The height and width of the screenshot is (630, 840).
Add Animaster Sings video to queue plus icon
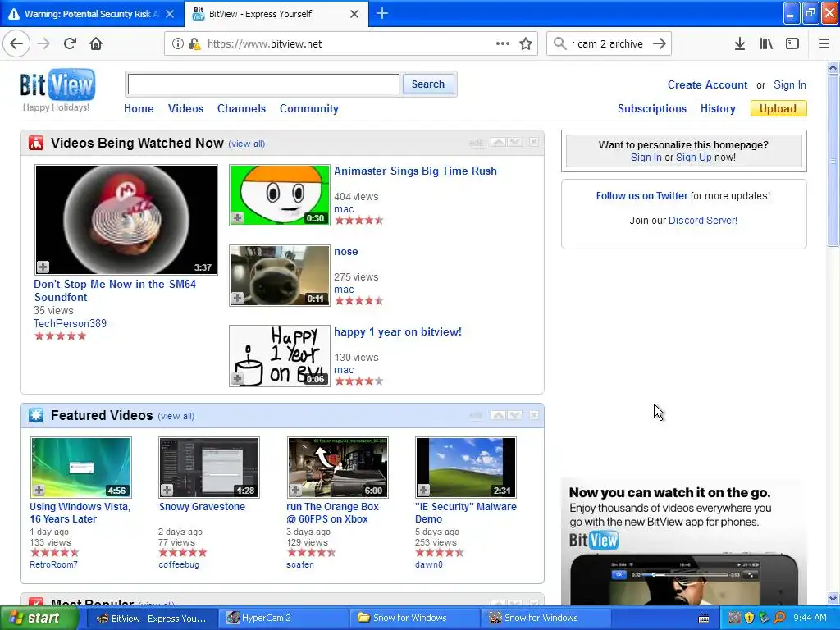237,217
